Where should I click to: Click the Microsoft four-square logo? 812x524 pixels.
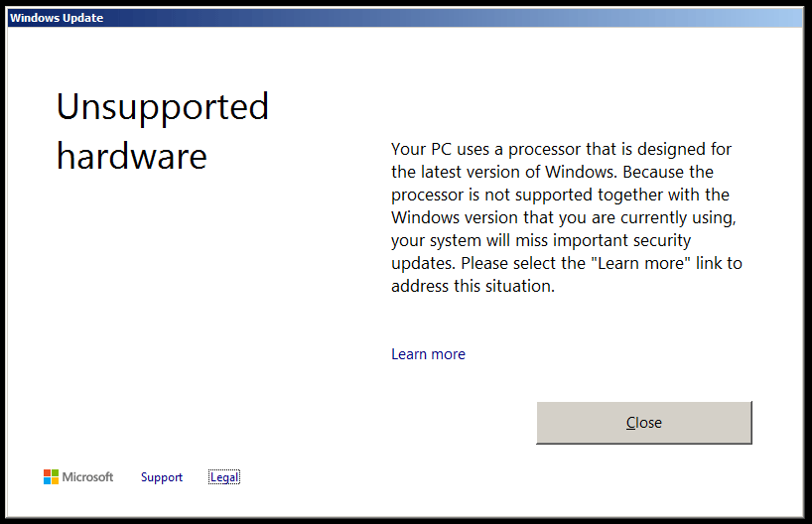[52, 477]
